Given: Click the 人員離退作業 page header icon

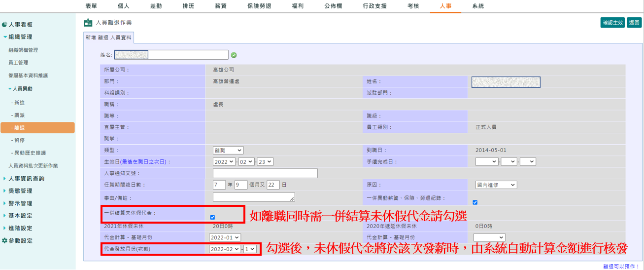Looking at the screenshot, I should 88,23.
